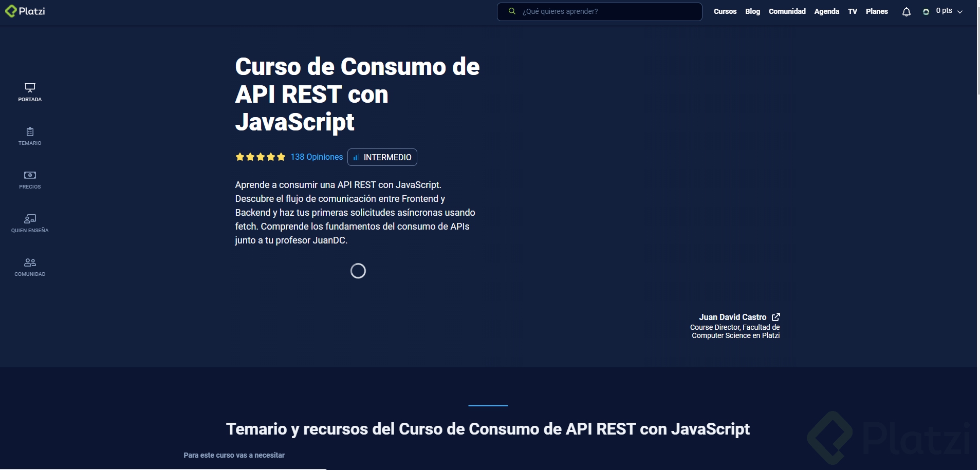Open the Comunidad top menu item
Image resolution: width=980 pixels, height=470 pixels.
(787, 11)
